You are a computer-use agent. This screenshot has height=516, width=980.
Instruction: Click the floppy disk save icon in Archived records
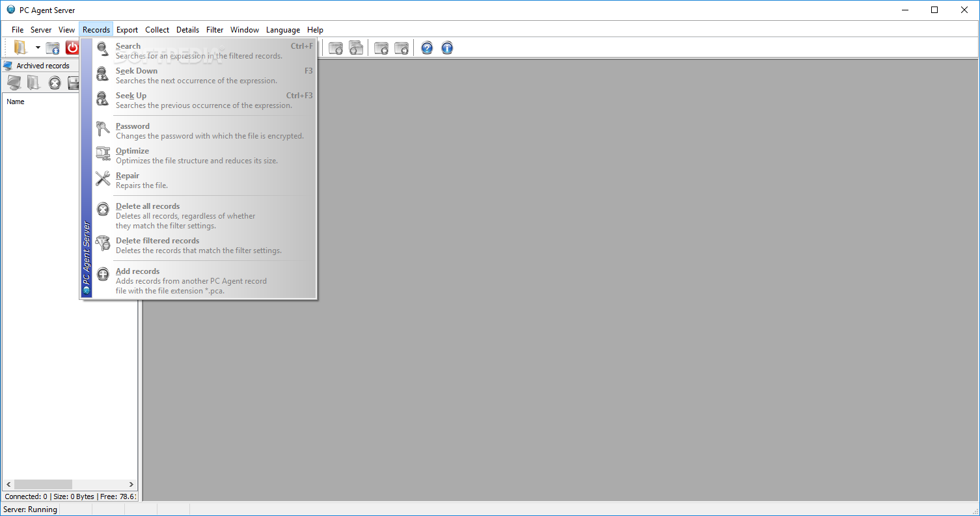point(74,83)
